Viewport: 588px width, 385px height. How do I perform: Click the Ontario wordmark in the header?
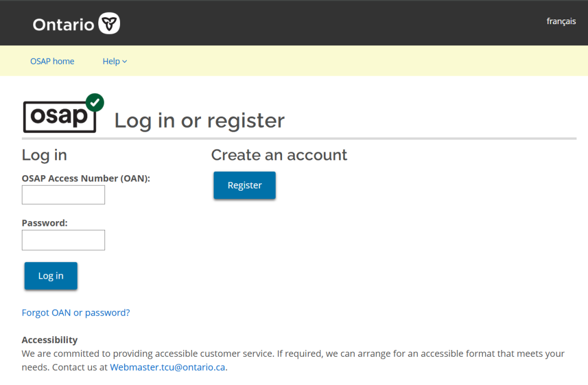click(x=64, y=24)
